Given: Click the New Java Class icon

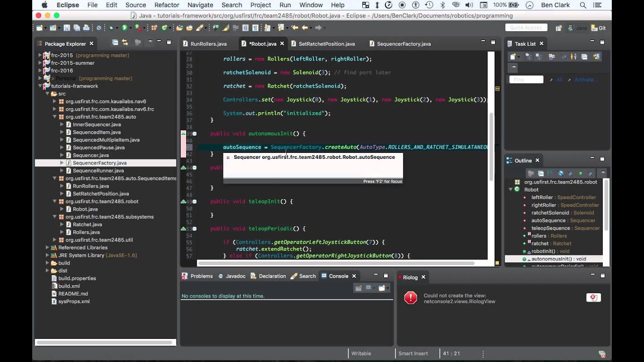Looking at the screenshot, I should pyautogui.click(x=164, y=28).
